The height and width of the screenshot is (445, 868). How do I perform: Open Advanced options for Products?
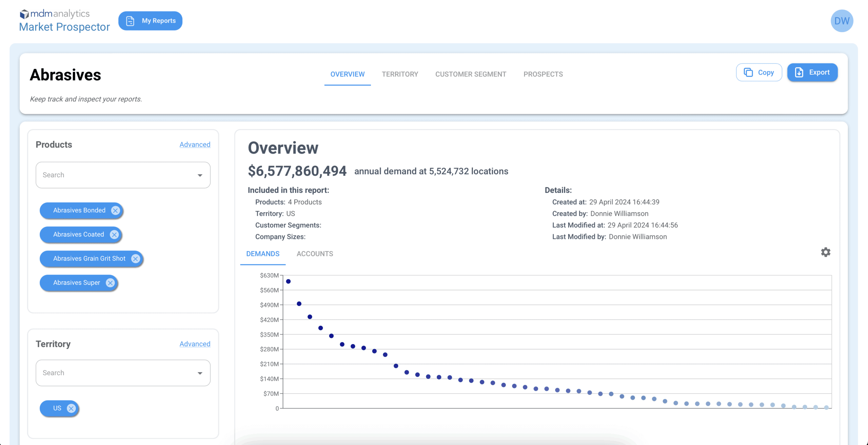click(195, 145)
